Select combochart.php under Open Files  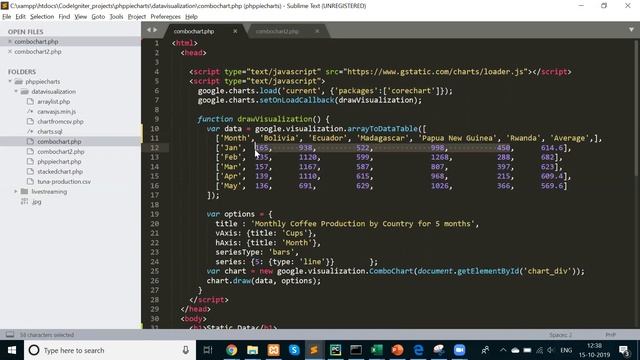click(x=36, y=42)
